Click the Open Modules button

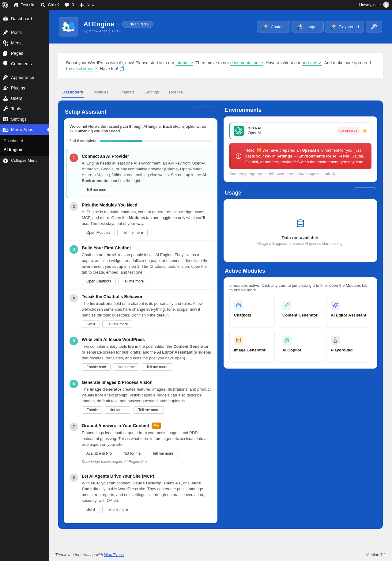click(x=98, y=233)
